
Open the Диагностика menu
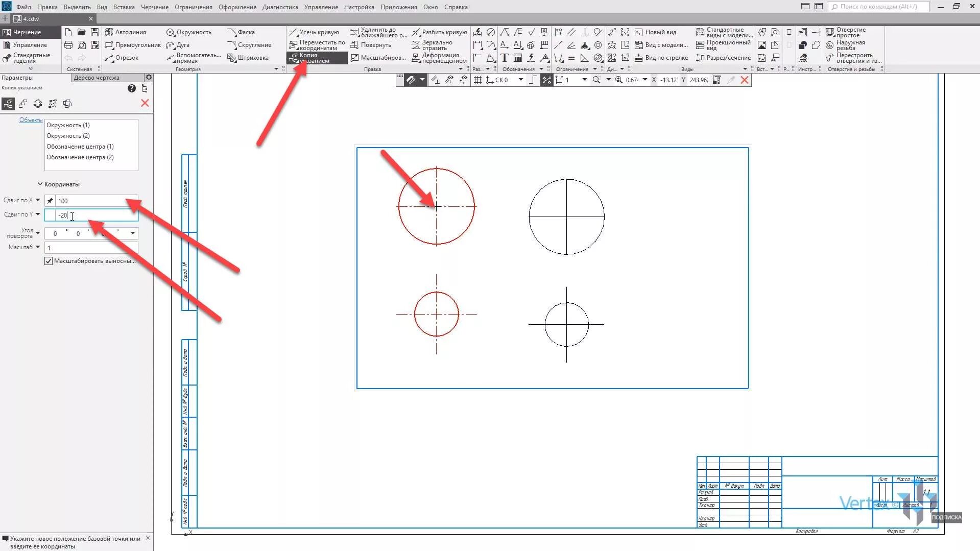280,7
